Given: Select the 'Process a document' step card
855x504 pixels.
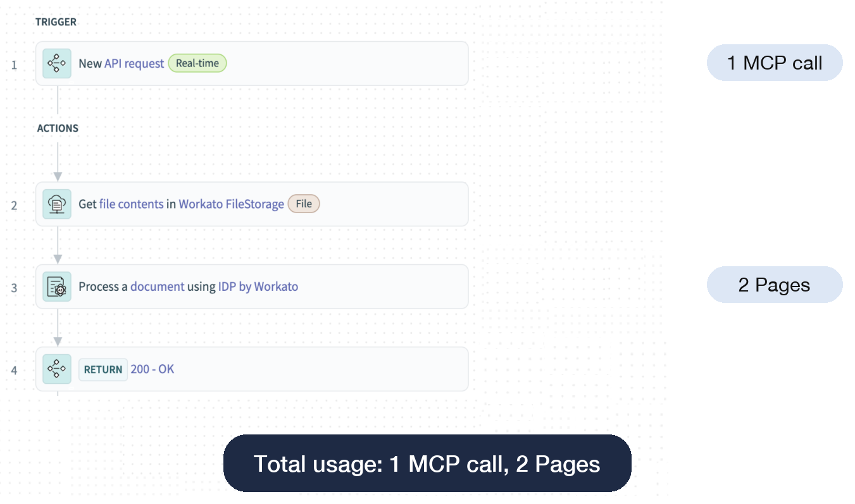Looking at the screenshot, I should click(252, 286).
